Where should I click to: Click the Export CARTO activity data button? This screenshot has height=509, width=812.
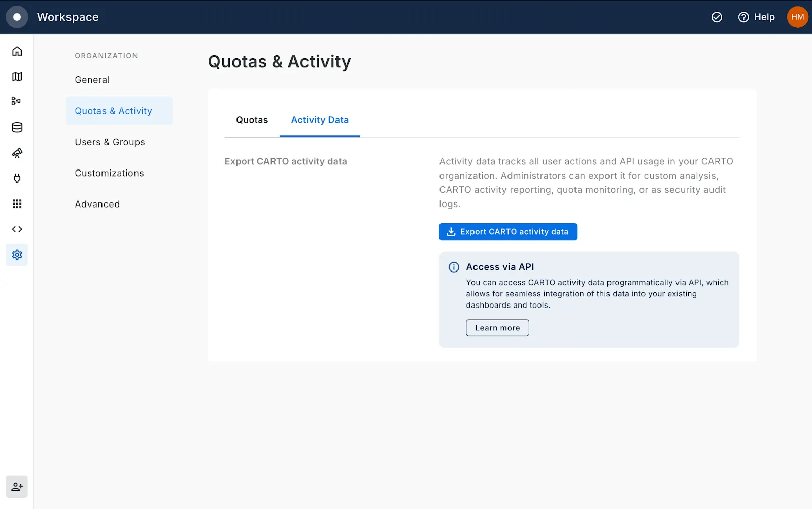(507, 231)
